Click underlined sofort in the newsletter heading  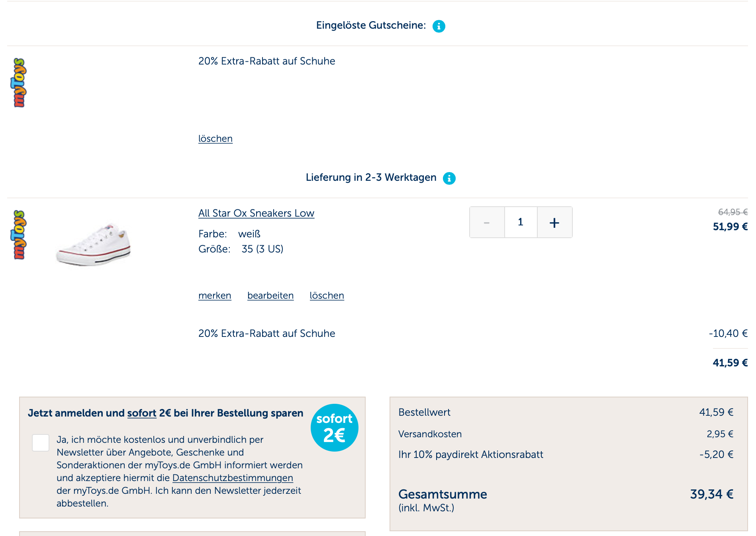coord(141,413)
